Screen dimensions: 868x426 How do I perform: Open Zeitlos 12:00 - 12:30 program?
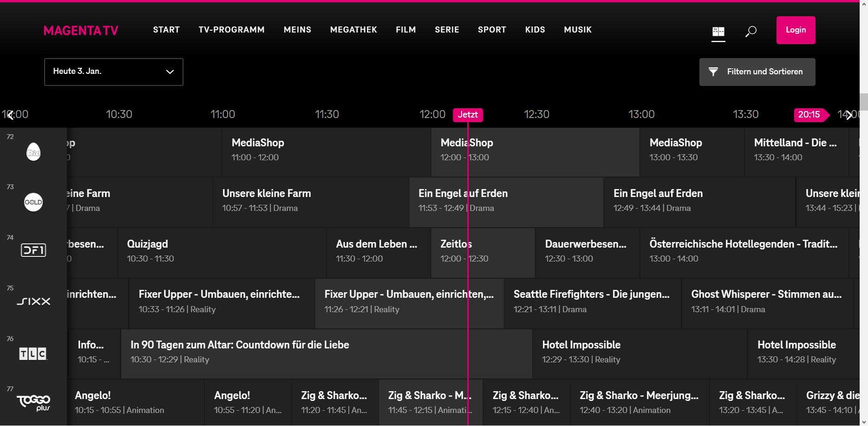[x=483, y=254]
